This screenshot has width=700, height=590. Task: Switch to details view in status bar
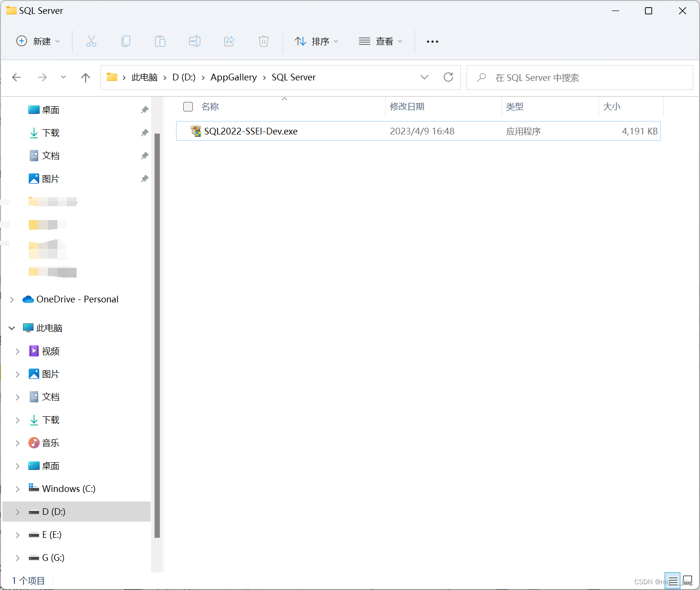(x=673, y=581)
